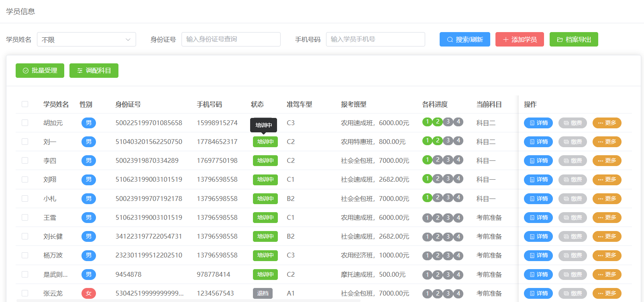This screenshot has width=644, height=302.
Task: Click 培训中 status tag for 刘一
Action: pyautogui.click(x=265, y=142)
